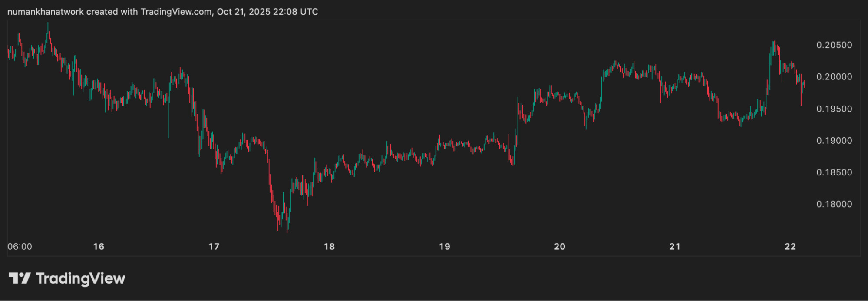Click the last candle at chart's right edge

[x=804, y=84]
